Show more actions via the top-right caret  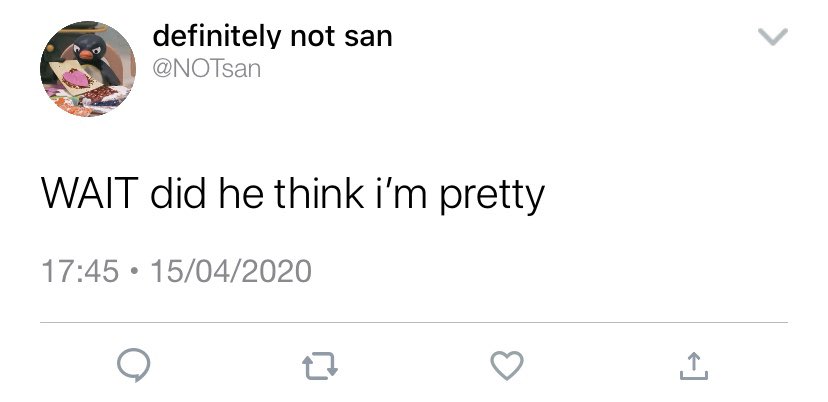773,36
